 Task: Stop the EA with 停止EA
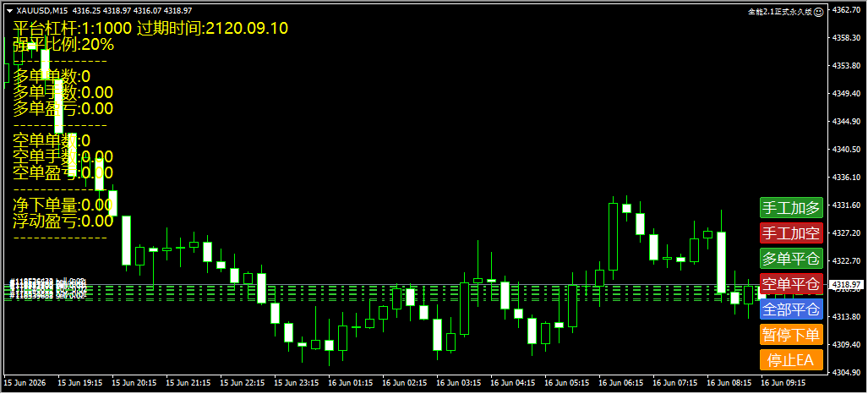pyautogui.click(x=791, y=360)
